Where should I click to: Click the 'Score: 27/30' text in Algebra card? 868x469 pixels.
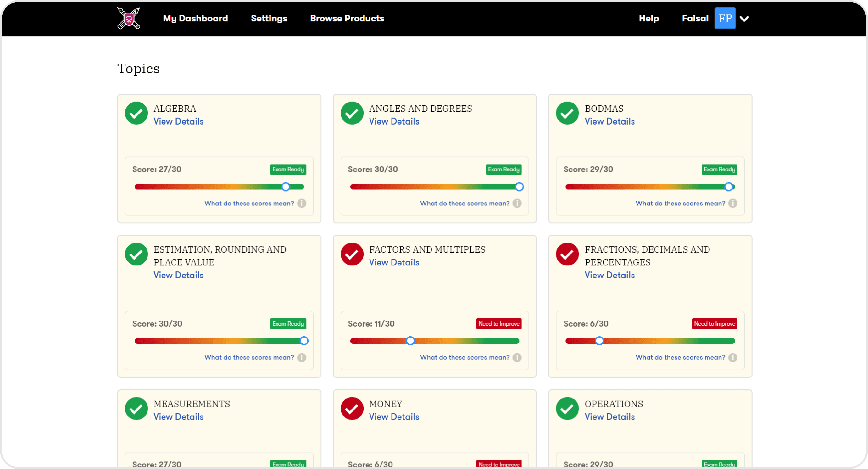pos(157,170)
